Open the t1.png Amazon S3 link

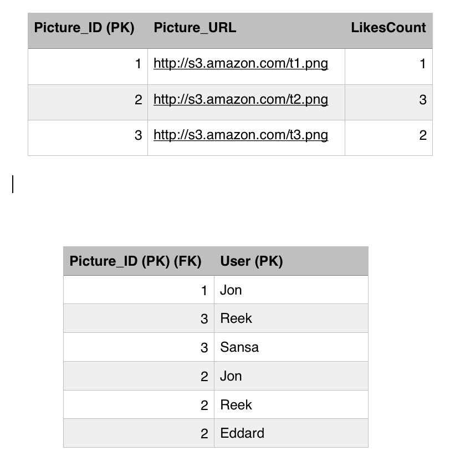tap(241, 64)
